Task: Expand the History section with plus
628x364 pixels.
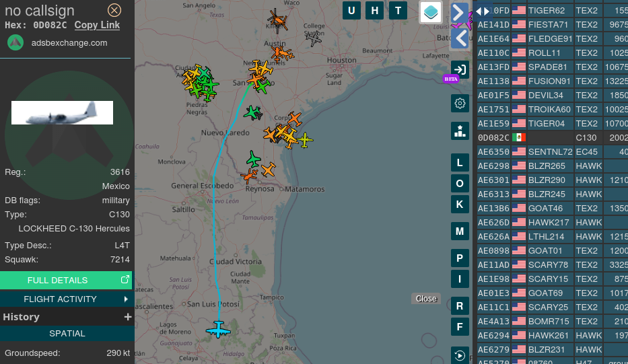Action: point(127,317)
